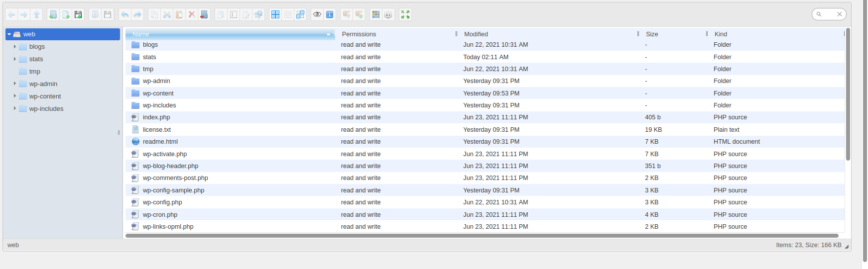
Task: Click the Download floppy disk icon
Action: 108,14
